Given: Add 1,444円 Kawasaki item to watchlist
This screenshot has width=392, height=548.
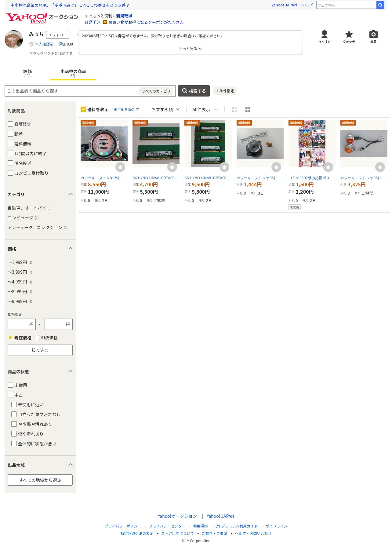Looking at the screenshot, I should point(276,167).
